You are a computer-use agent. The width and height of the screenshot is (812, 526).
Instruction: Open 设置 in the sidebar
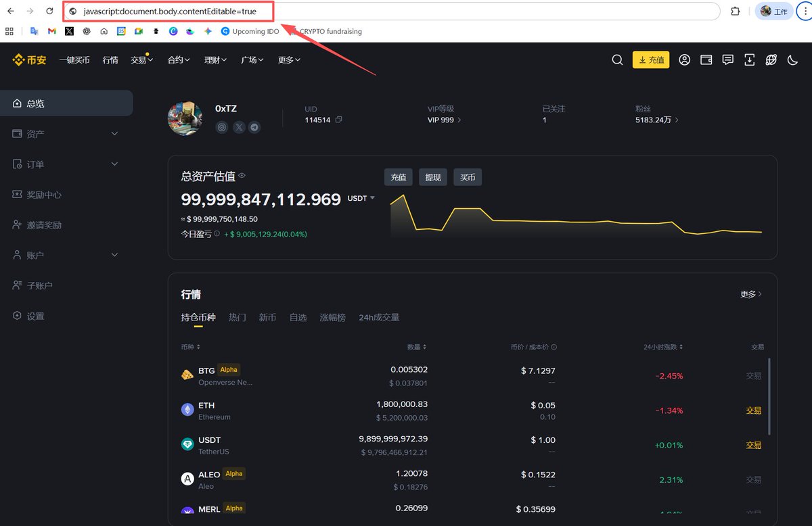pos(66,316)
